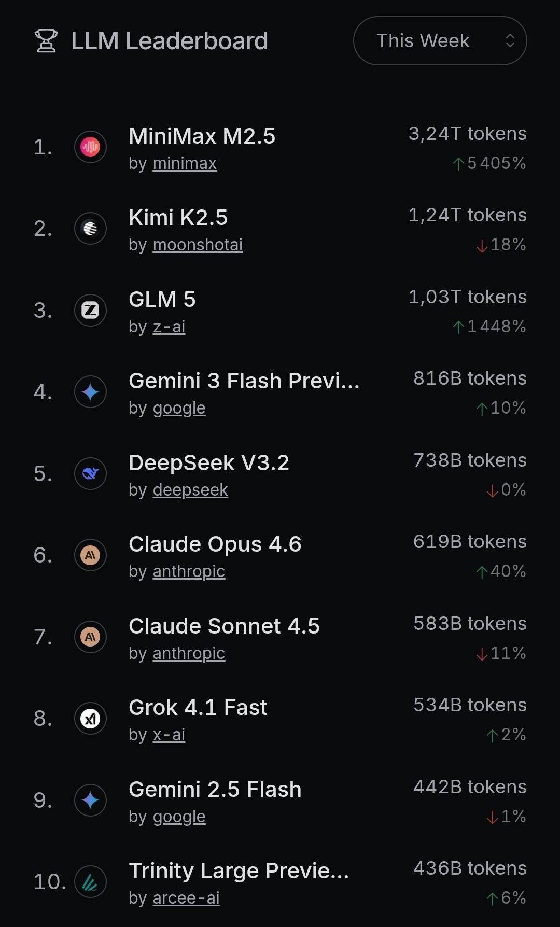This screenshot has height=927, width=560.
Task: Click the leaderboard trophy icon
Action: click(x=46, y=41)
